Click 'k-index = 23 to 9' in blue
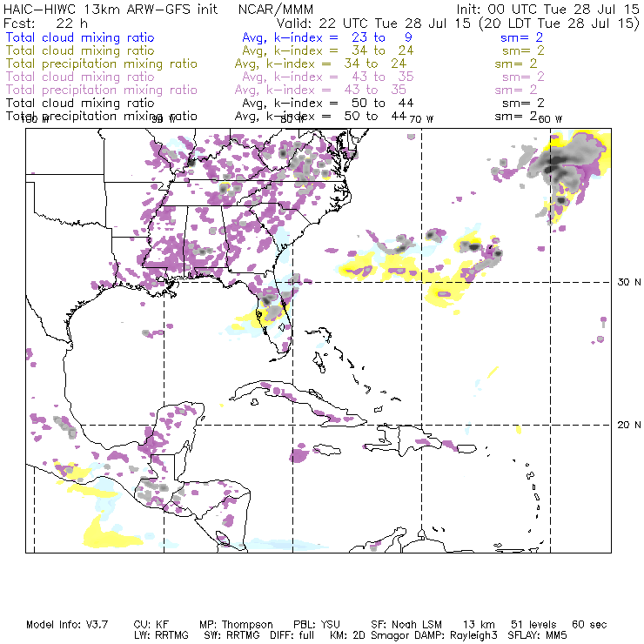The height and width of the screenshot is (644, 644). [343, 37]
